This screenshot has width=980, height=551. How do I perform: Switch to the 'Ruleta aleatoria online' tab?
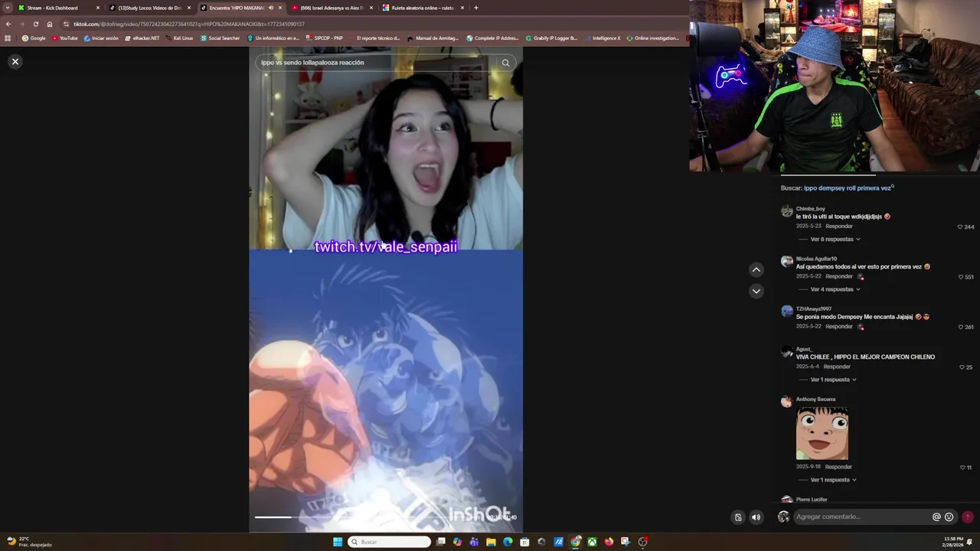coord(423,8)
